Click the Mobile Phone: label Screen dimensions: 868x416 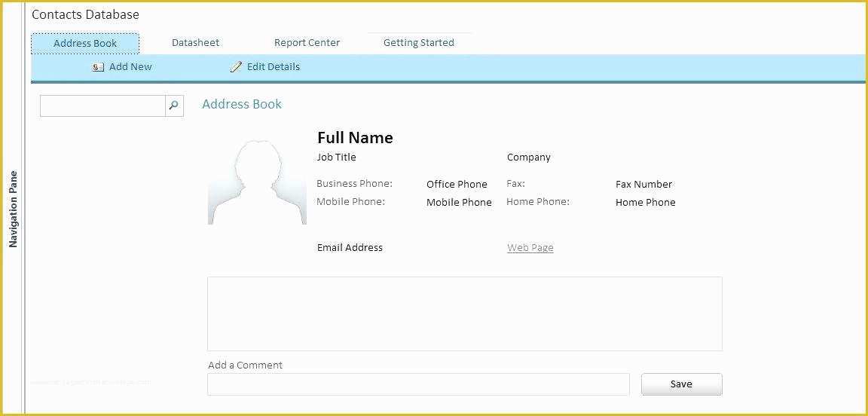(351, 202)
